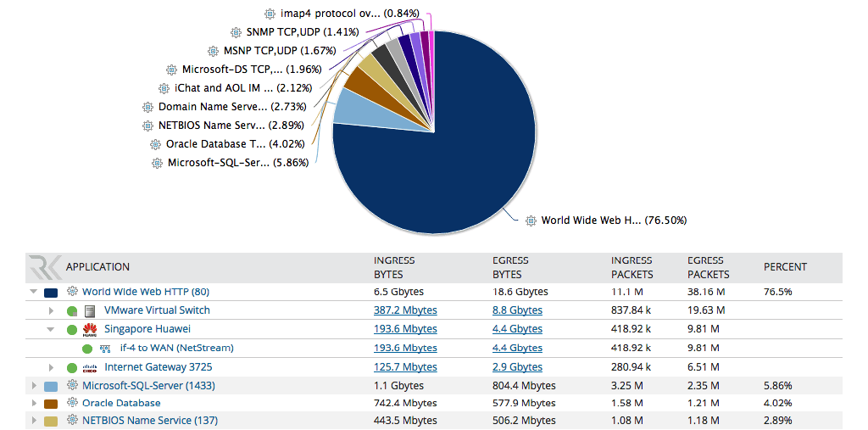Click the server icon beside VMware Virtual Switch
This screenshot has width=868, height=430.
[x=90, y=310]
